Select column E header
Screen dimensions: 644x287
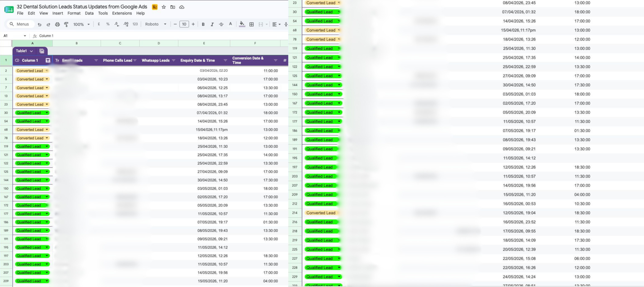point(204,43)
